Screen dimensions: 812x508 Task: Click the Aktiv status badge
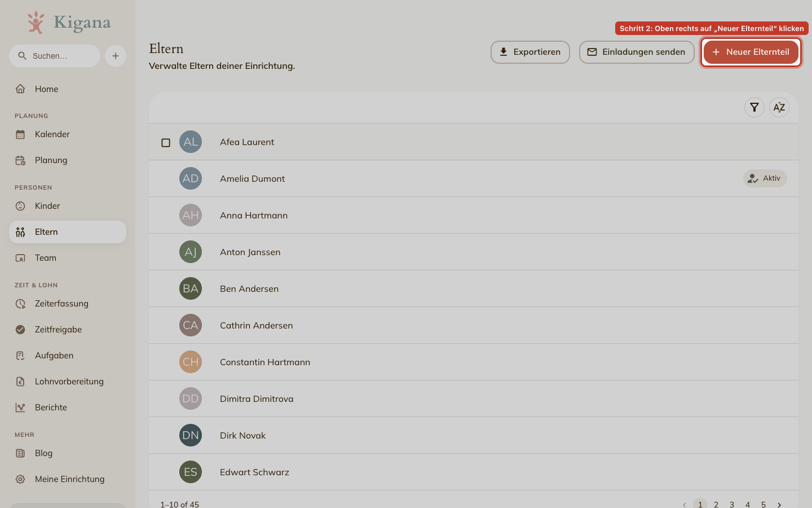(x=765, y=178)
